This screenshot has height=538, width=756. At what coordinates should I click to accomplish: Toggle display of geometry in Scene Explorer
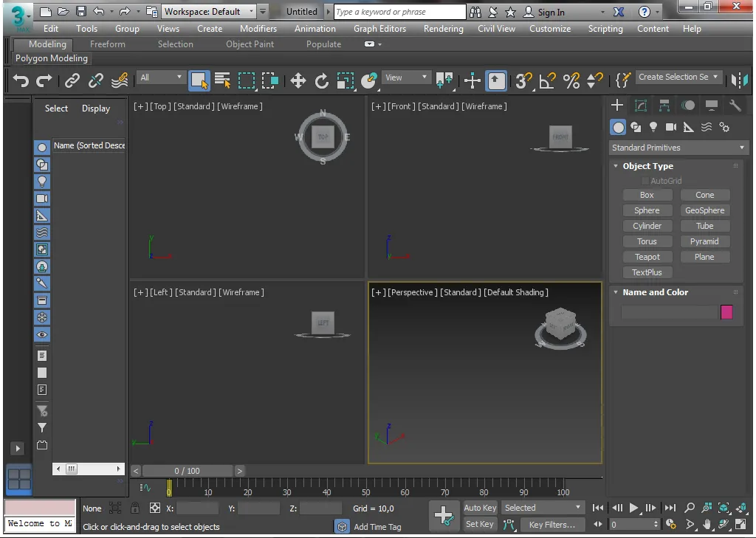(42, 148)
